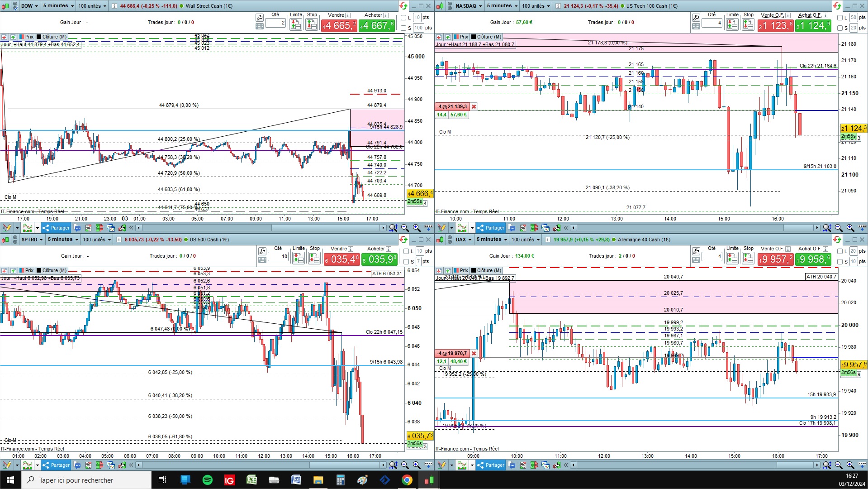Select the Prix label in DOW chart
868x489 pixels.
pyautogui.click(x=27, y=37)
